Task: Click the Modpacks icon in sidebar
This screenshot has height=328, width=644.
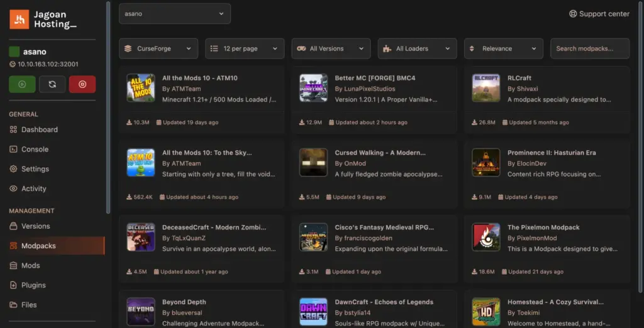Action: (x=14, y=246)
